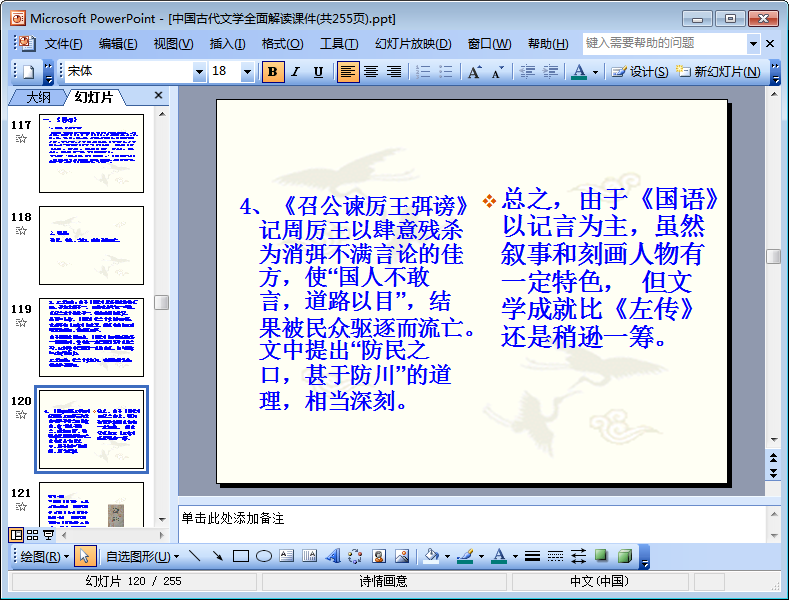Close the slides pane
Image resolution: width=789 pixels, height=600 pixels.
[x=159, y=95]
